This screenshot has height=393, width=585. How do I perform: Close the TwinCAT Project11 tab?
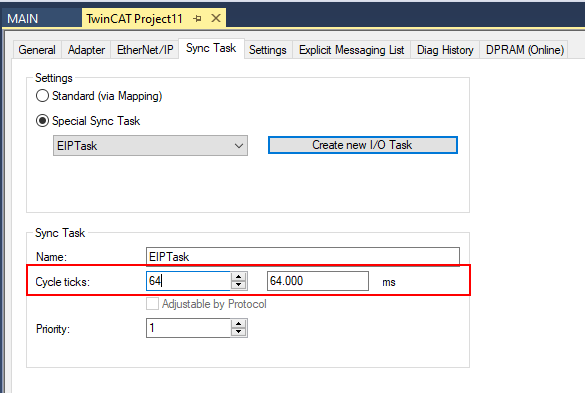click(216, 18)
